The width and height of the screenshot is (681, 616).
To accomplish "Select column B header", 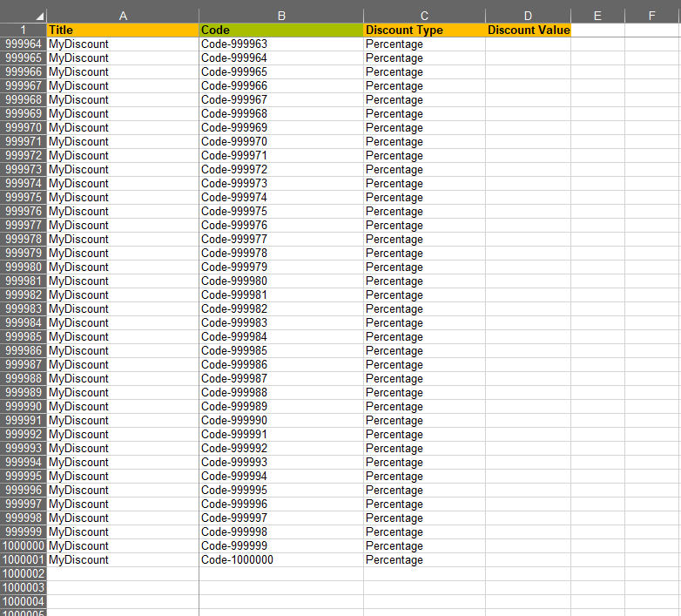I will pos(281,16).
